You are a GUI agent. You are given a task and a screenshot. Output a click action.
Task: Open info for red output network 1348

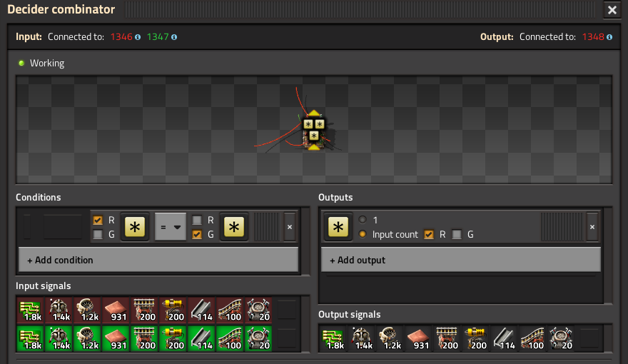pyautogui.click(x=609, y=37)
